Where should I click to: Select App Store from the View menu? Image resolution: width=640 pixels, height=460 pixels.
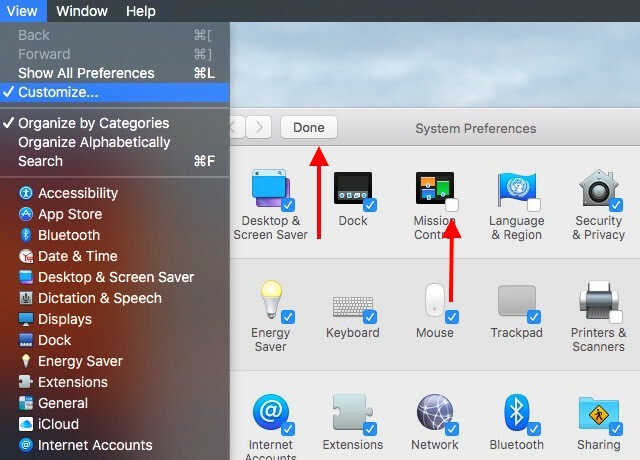115,214
